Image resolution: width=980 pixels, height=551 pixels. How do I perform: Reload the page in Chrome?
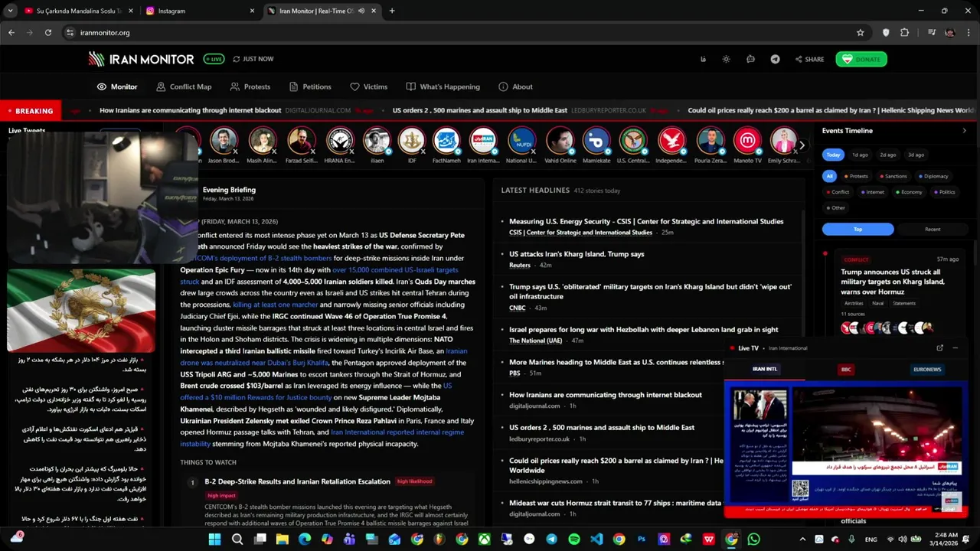pos(48,33)
